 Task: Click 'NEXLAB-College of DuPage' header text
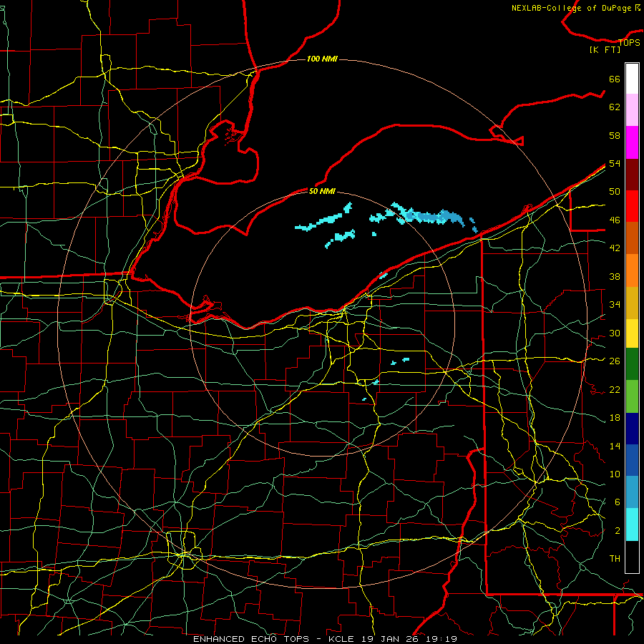tap(571, 8)
